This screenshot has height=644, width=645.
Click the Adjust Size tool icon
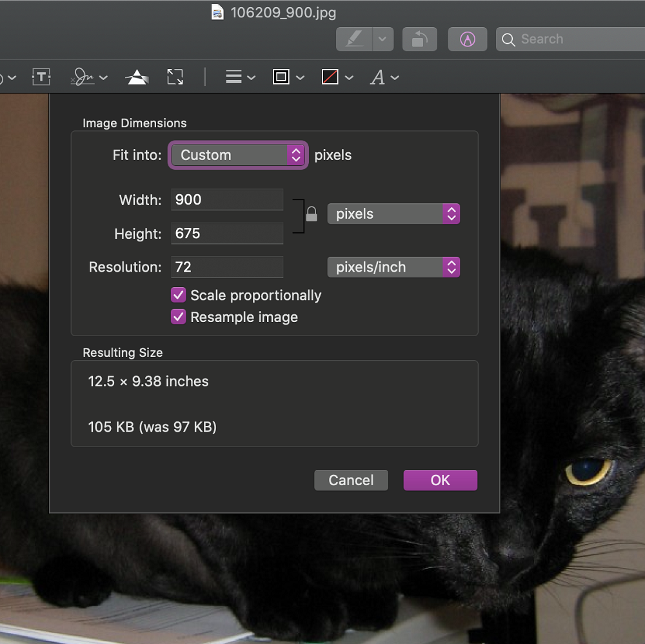tap(175, 77)
